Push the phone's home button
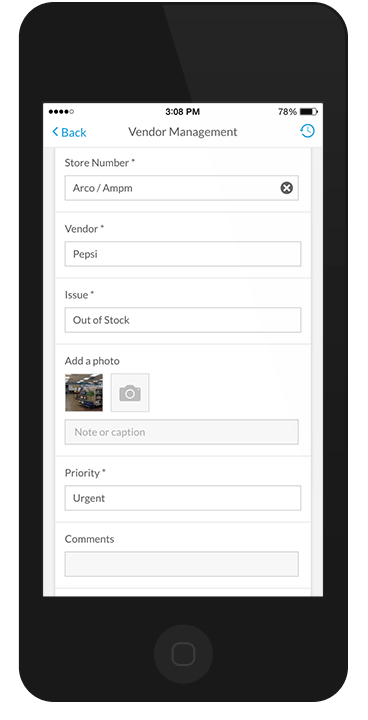 point(183,654)
